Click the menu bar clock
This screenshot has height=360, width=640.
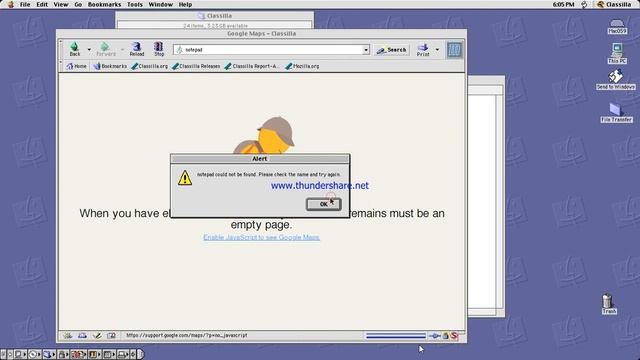tap(564, 4)
